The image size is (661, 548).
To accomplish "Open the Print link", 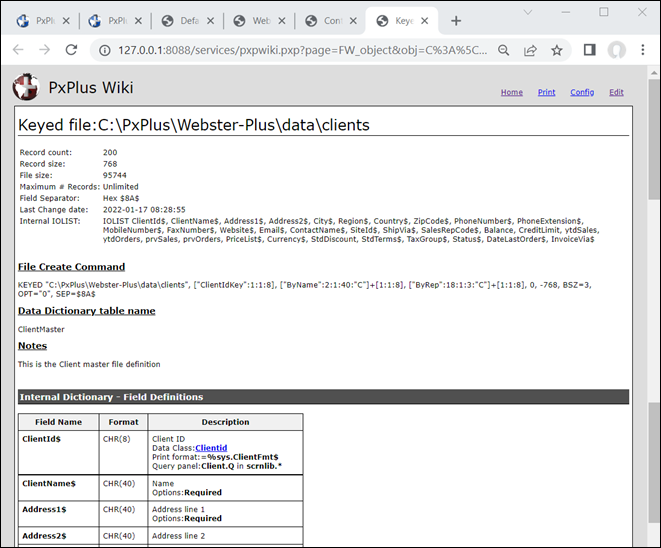I will click(x=546, y=92).
